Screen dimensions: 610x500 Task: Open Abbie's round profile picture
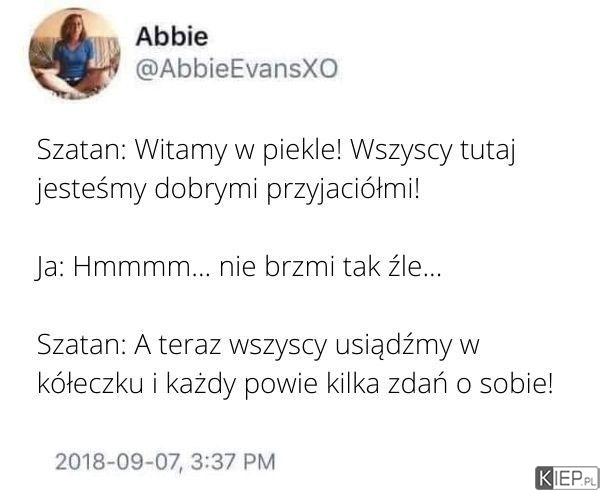tap(75, 53)
